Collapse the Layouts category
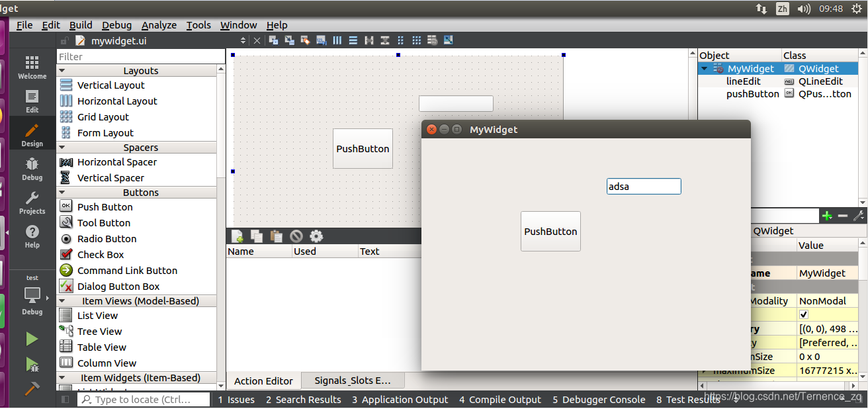This screenshot has width=868, height=409. pos(62,71)
